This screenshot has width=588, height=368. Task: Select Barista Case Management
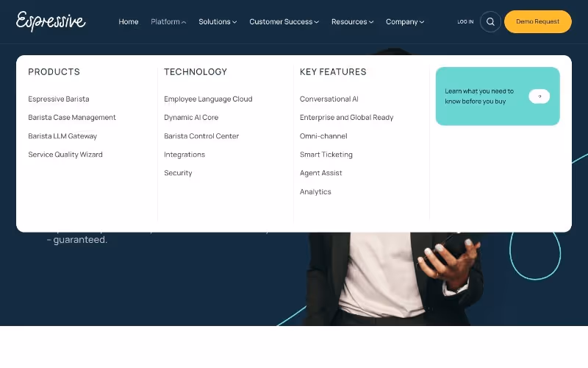coord(72,117)
